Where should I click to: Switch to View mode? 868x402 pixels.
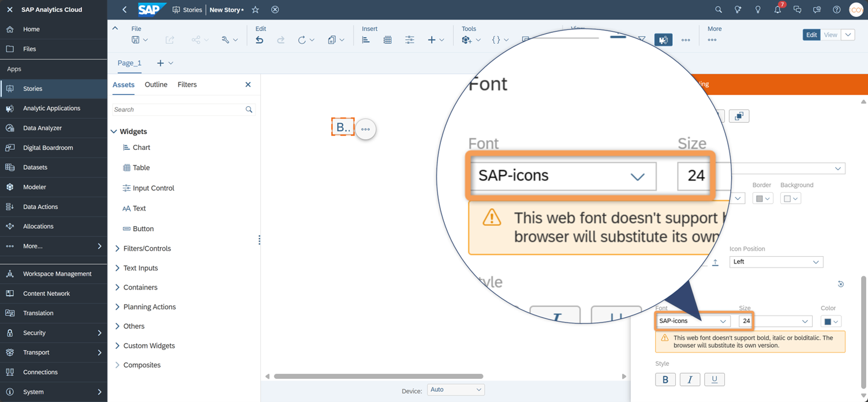830,35
